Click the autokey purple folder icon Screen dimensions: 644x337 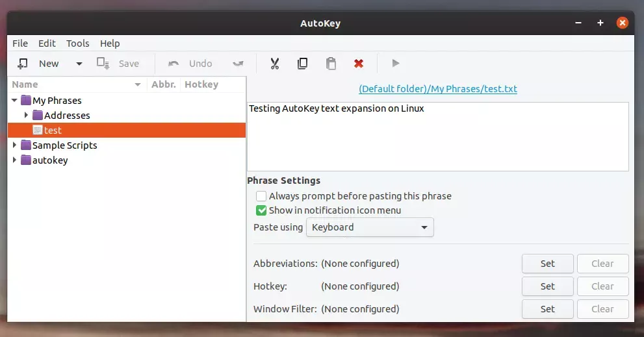[26, 160]
